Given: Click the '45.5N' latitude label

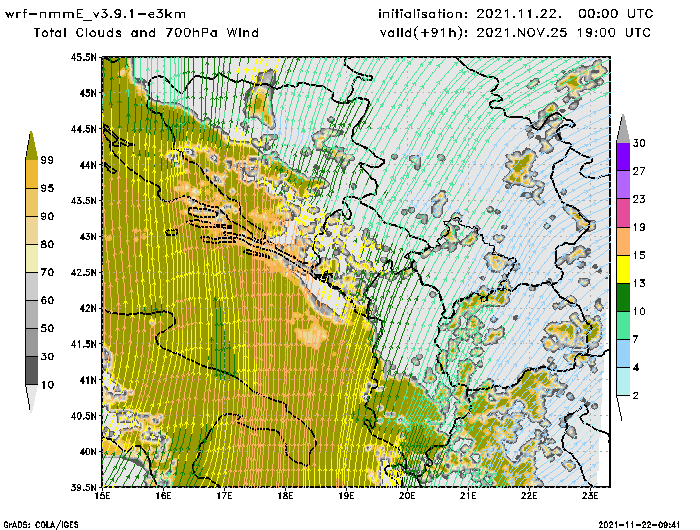Looking at the screenshot, I should coord(83,57).
